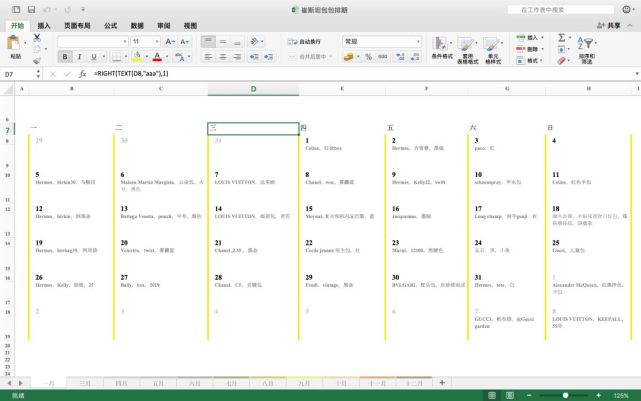This screenshot has height=401, width=641.
Task: Align text to the left
Action: click(x=208, y=57)
